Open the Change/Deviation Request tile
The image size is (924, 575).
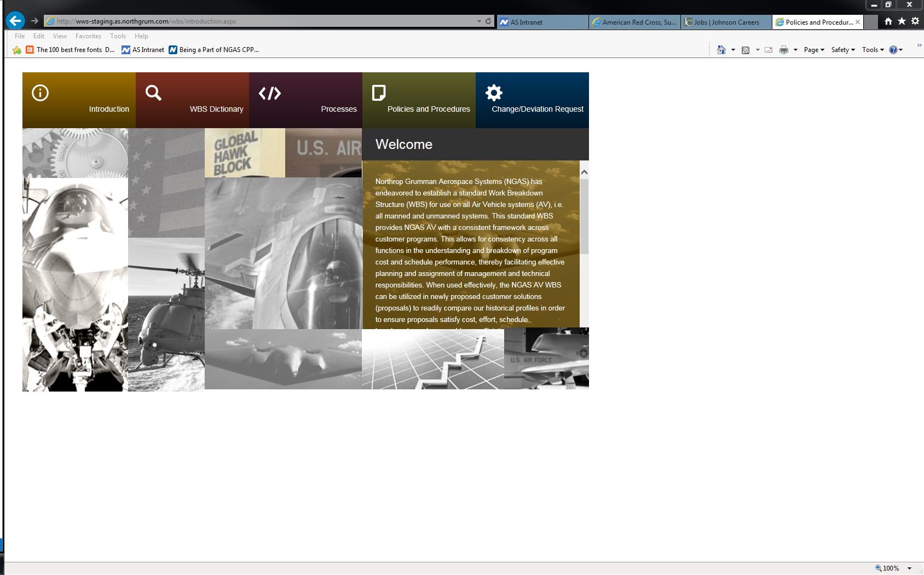coord(532,100)
